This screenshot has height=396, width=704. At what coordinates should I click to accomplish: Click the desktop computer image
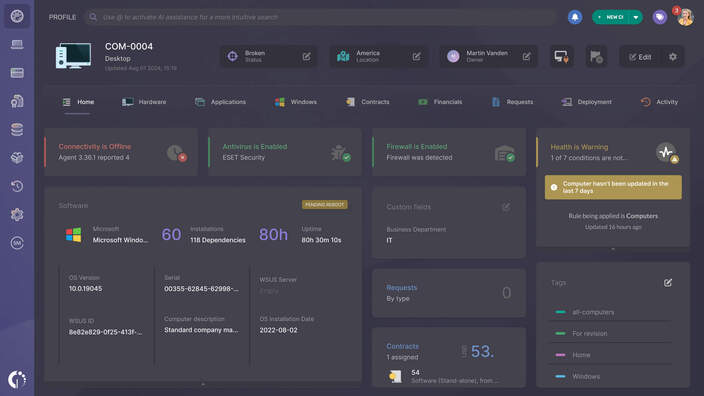[73, 56]
